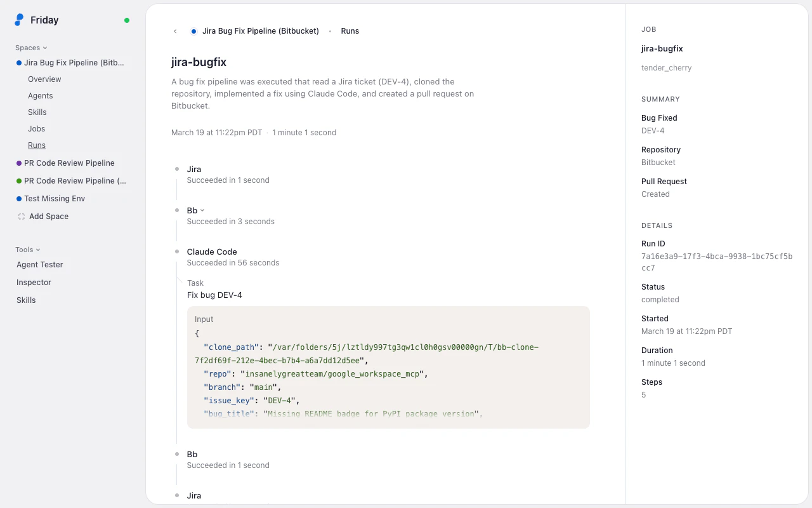Click the Repository value Bitbucket
The image size is (812, 508).
tap(658, 163)
